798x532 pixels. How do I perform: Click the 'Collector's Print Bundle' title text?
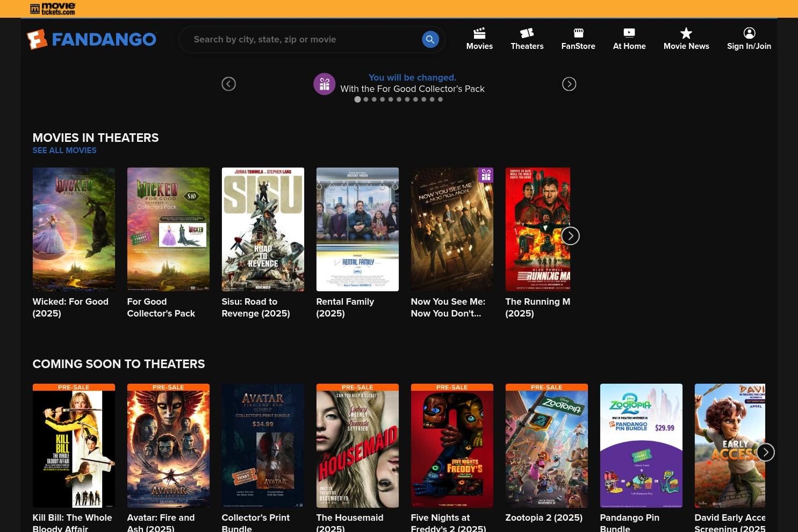point(256,522)
